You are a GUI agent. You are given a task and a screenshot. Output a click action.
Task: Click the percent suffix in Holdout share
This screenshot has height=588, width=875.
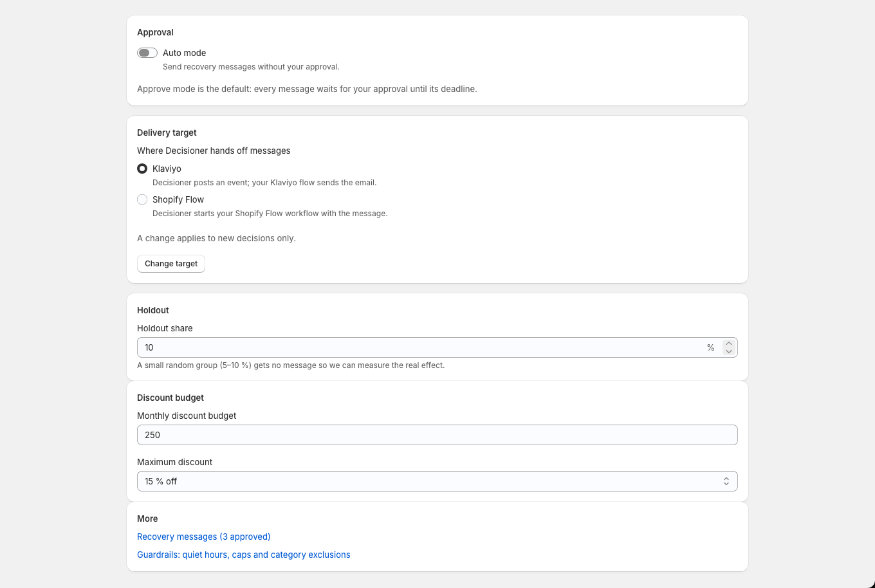(x=711, y=347)
